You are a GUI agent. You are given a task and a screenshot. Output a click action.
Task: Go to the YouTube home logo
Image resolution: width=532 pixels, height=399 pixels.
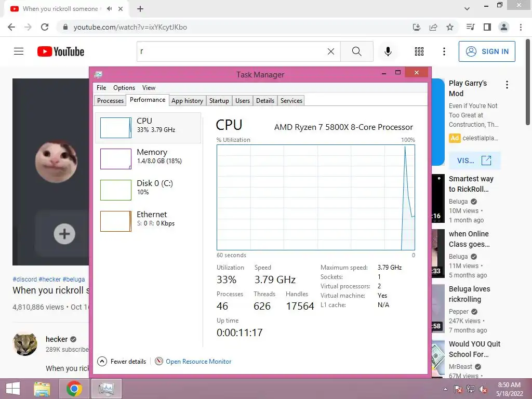(x=61, y=51)
